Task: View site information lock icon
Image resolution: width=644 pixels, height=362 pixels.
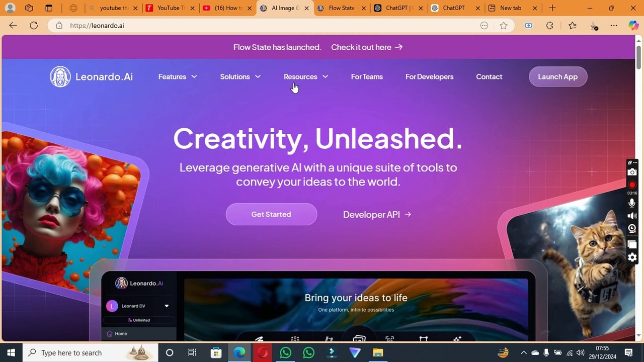Action: [59, 26]
